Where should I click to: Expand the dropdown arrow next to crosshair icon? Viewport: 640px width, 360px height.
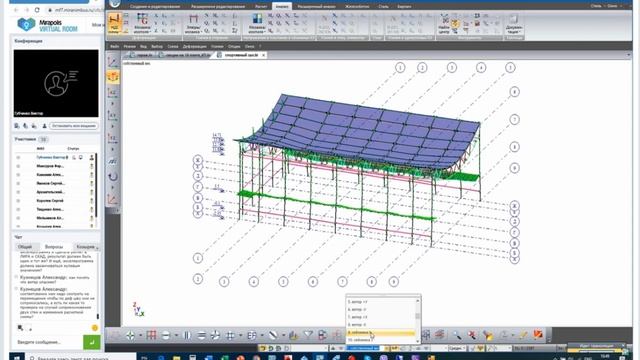(x=140, y=336)
